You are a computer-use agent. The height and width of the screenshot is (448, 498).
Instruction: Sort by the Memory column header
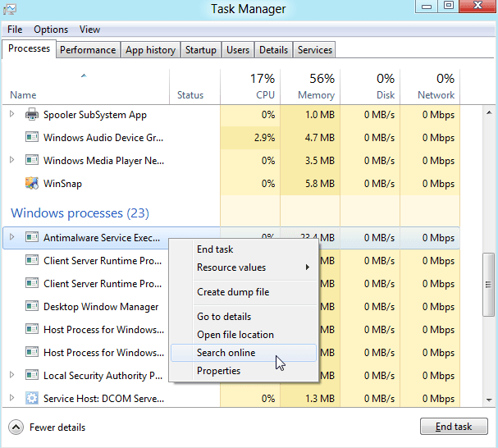310,87
